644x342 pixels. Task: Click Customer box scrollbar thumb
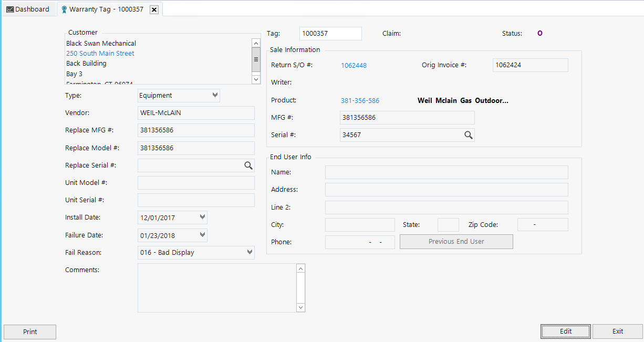[256, 59]
